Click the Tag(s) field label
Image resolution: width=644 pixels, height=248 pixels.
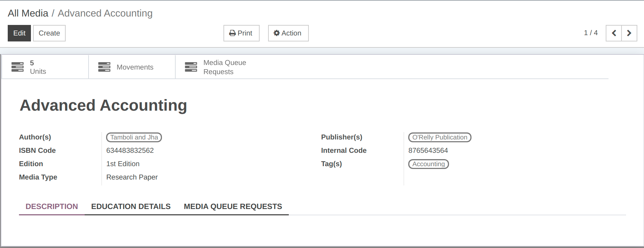pyautogui.click(x=331, y=164)
